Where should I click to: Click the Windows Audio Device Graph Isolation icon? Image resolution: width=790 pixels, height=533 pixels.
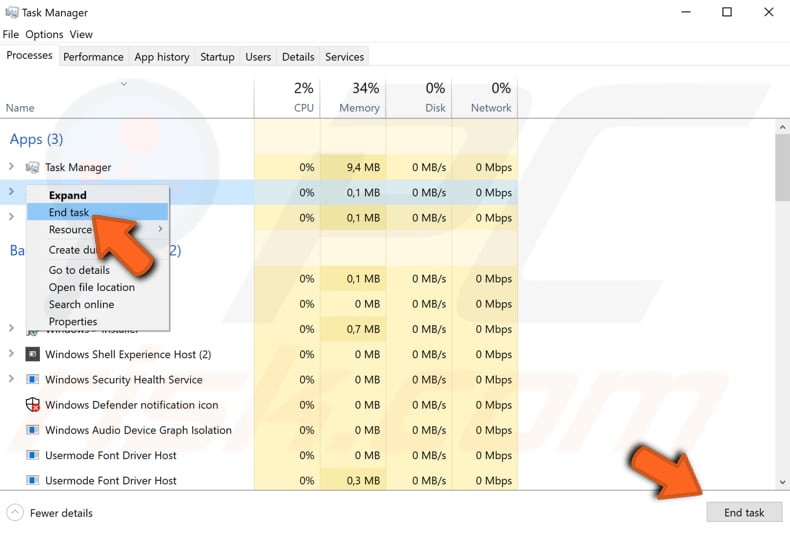pos(32,430)
